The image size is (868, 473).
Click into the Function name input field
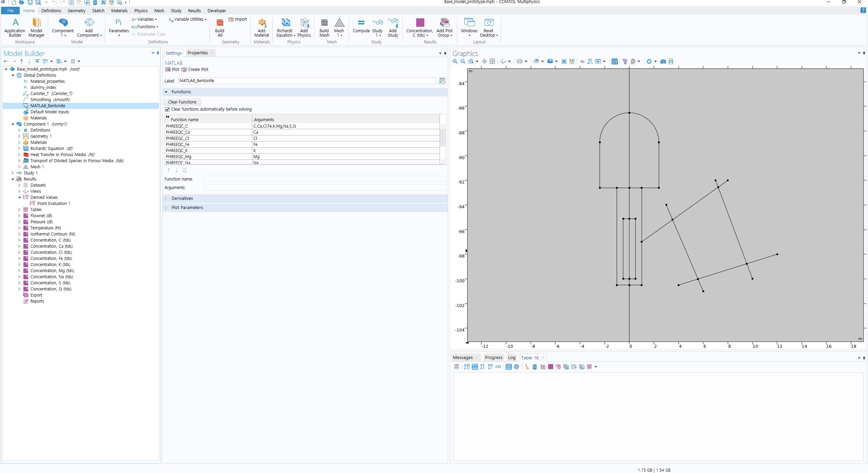[324, 179]
